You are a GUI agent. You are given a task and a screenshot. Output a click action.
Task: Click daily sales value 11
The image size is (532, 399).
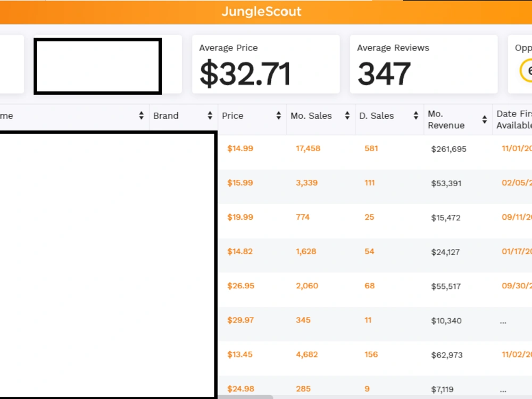point(368,320)
